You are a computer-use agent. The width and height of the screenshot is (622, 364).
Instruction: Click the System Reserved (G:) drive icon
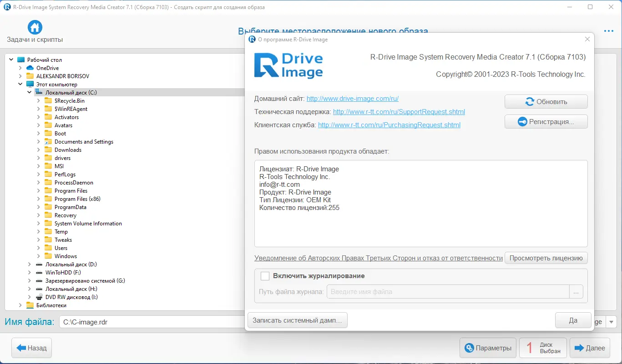click(x=39, y=281)
